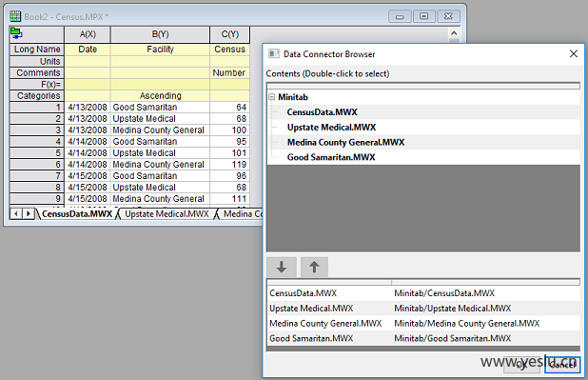
Task: Click the Categories row label
Action: 37,96
